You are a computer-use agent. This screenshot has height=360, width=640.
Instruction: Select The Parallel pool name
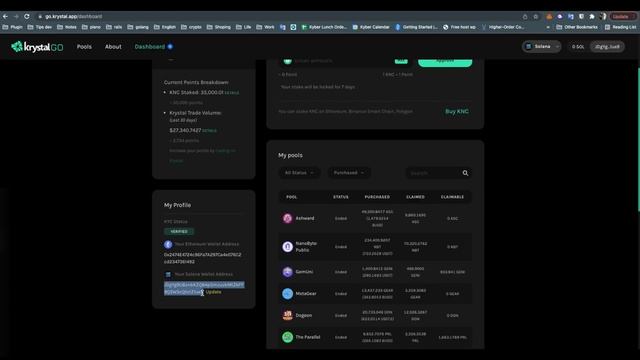[308, 337]
